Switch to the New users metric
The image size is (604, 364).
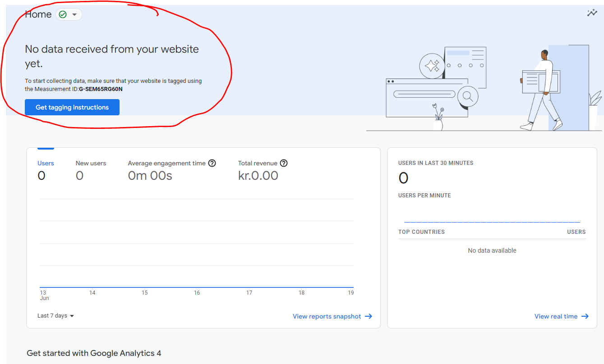point(91,164)
